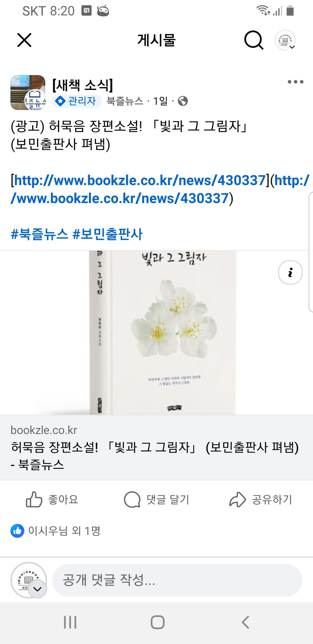The width and height of the screenshot is (313, 644).
Task: Select the #보민출판사 hashtag
Action: pos(108,234)
